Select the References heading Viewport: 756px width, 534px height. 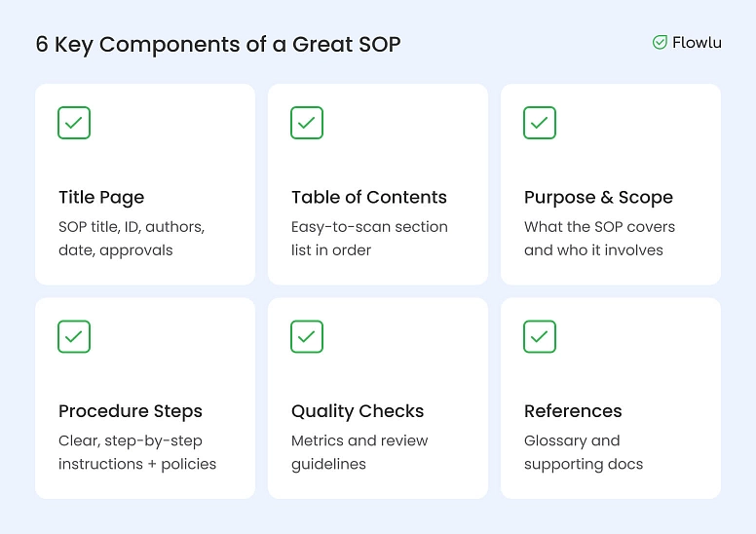[573, 411]
